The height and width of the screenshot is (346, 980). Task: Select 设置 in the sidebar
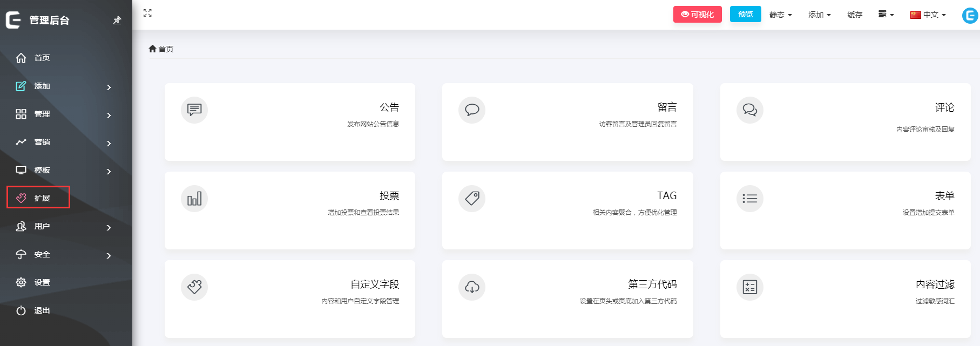coord(42,282)
